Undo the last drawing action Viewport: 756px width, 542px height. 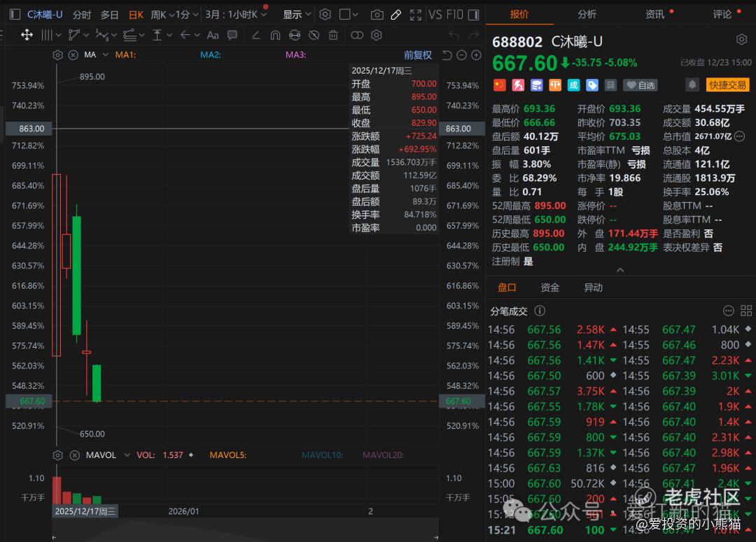point(454,35)
